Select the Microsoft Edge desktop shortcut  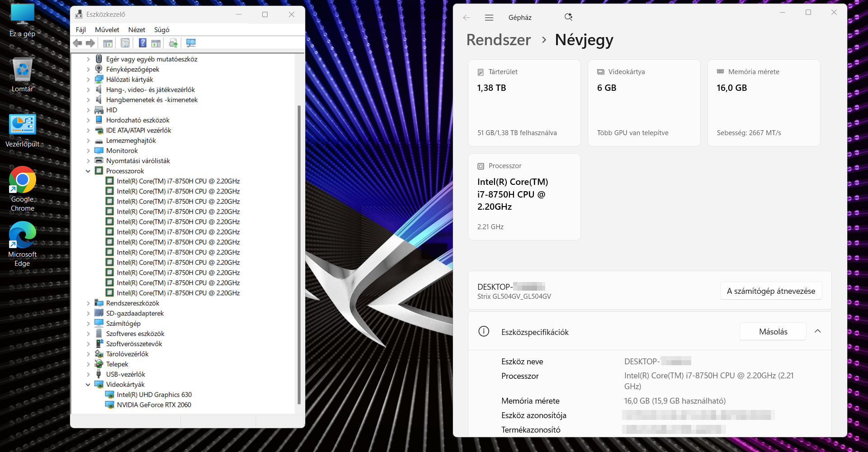pos(22,244)
